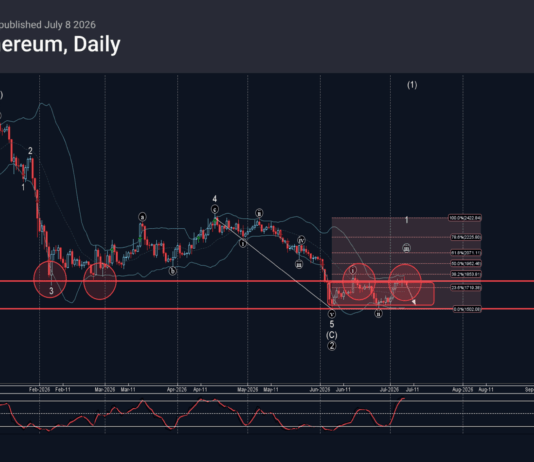
Task: Click the 100.0% Fibonacci level label
Action: 465,218
